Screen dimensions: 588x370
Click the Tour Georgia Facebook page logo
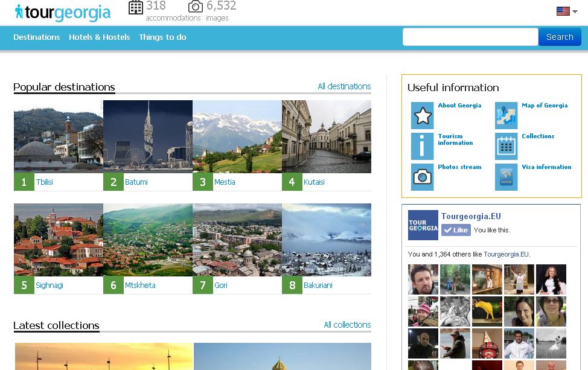click(x=423, y=225)
